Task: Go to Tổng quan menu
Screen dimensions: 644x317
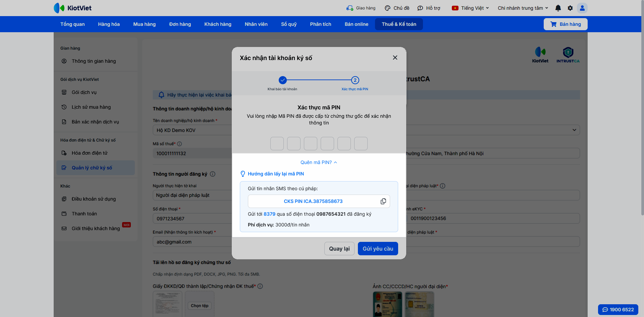Action: click(72, 24)
